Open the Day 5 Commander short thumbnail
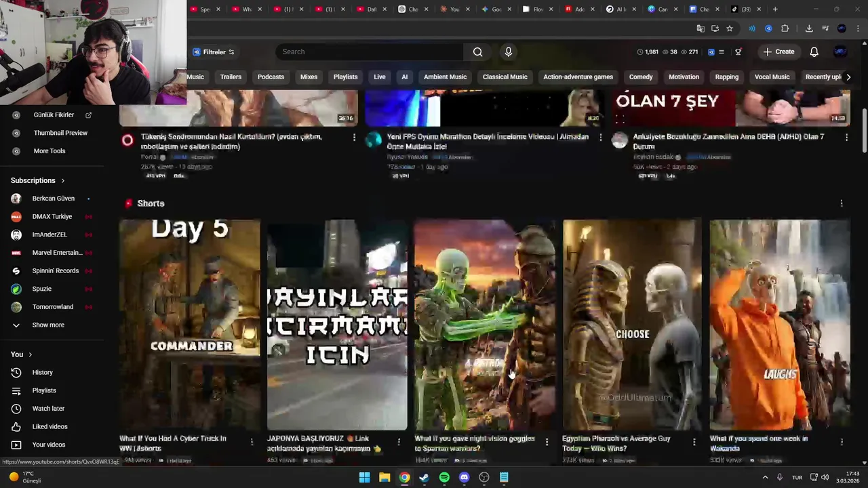 (x=190, y=325)
